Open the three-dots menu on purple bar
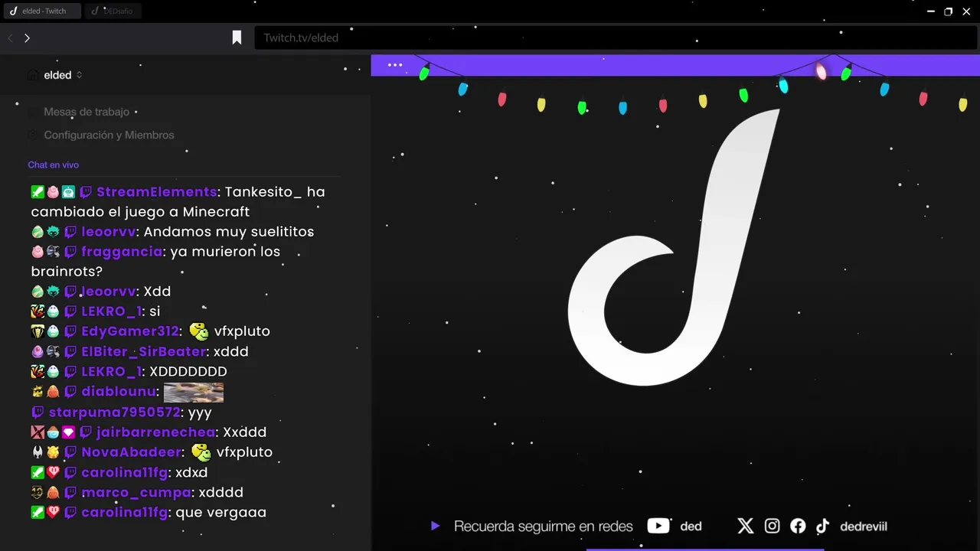Image resolution: width=980 pixels, height=551 pixels. tap(395, 65)
